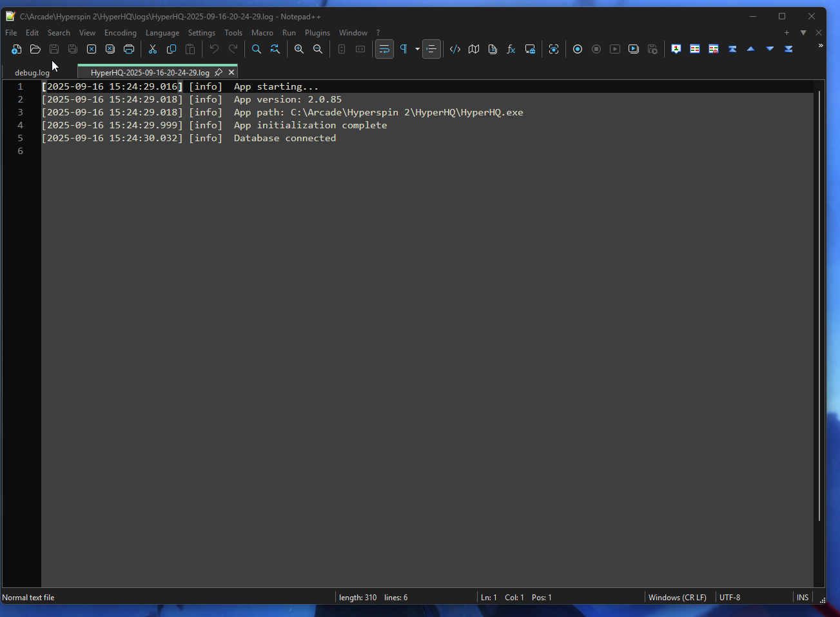Jump to first item with barred up arrow
Viewport: 840px width, 617px height.
[732, 49]
